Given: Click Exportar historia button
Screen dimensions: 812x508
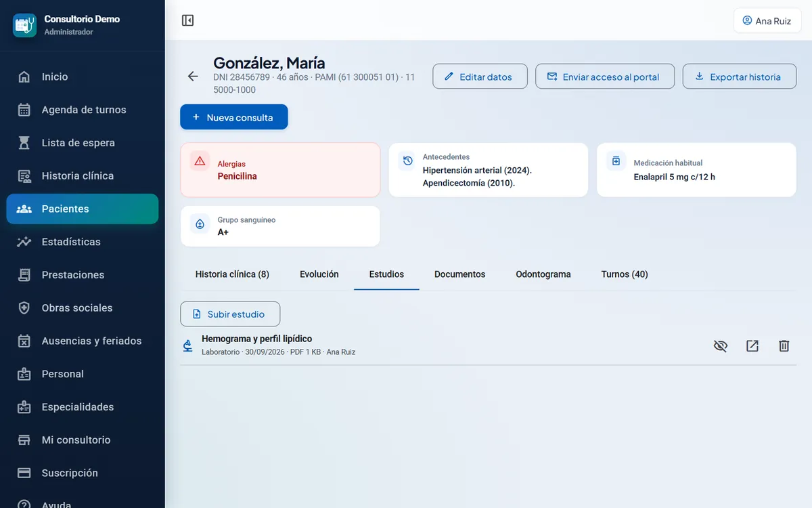Looking at the screenshot, I should (x=739, y=77).
